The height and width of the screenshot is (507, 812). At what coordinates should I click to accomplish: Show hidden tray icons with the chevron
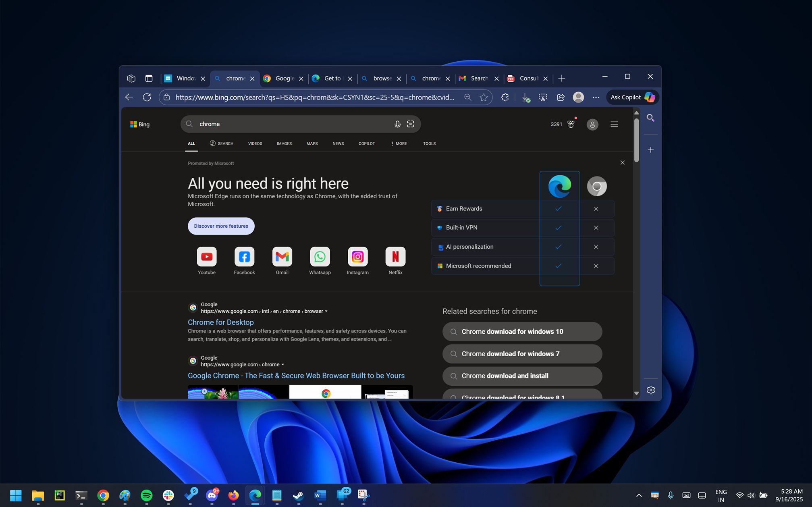tap(639, 495)
